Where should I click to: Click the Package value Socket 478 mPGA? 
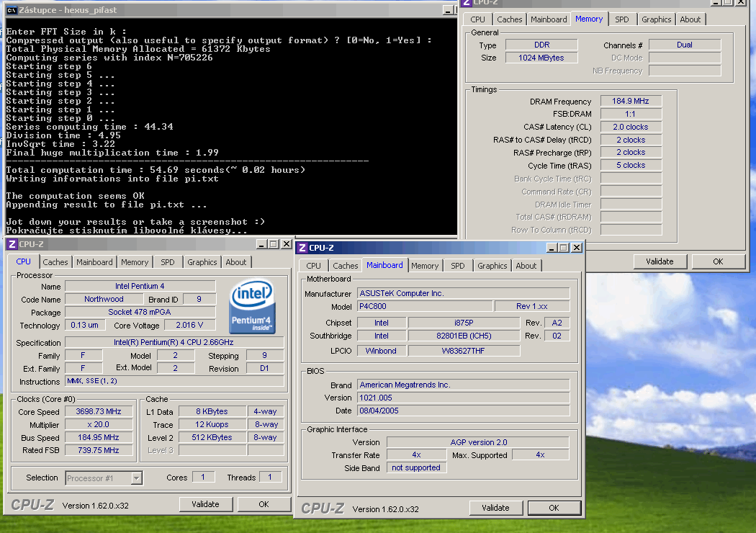pos(140,312)
